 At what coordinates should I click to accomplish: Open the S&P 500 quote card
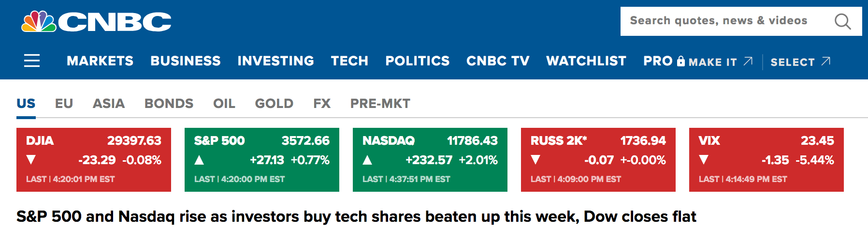(x=261, y=160)
